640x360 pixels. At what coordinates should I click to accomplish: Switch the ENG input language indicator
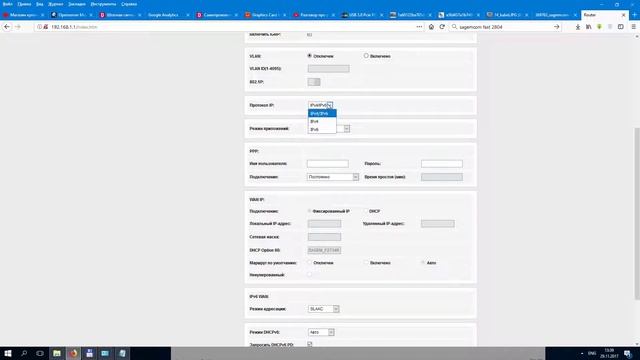[x=592, y=353]
